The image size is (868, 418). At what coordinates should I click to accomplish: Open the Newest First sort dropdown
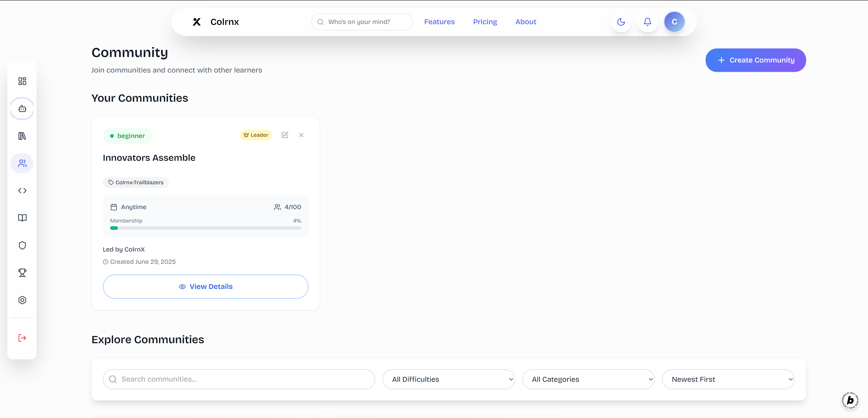(728, 379)
